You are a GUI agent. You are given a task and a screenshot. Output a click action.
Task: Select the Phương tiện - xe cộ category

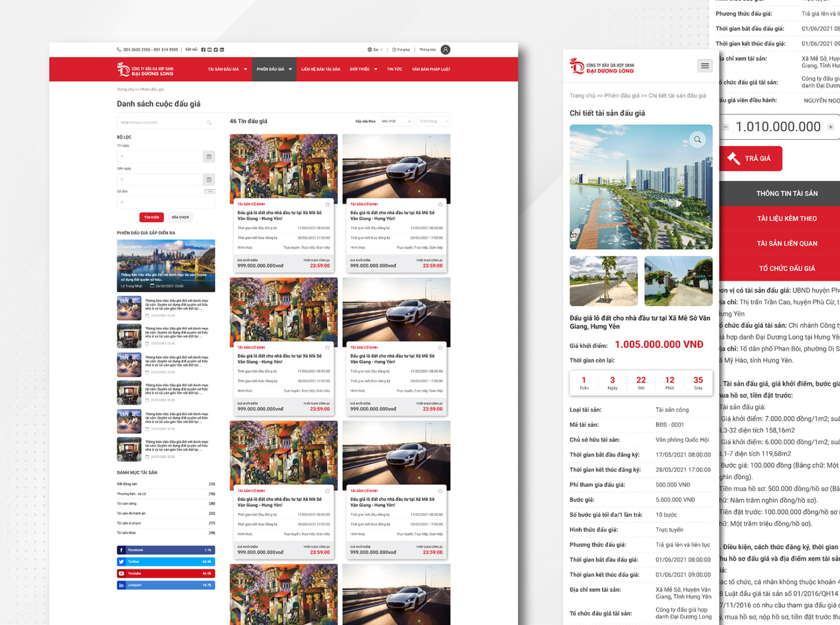pos(166,494)
